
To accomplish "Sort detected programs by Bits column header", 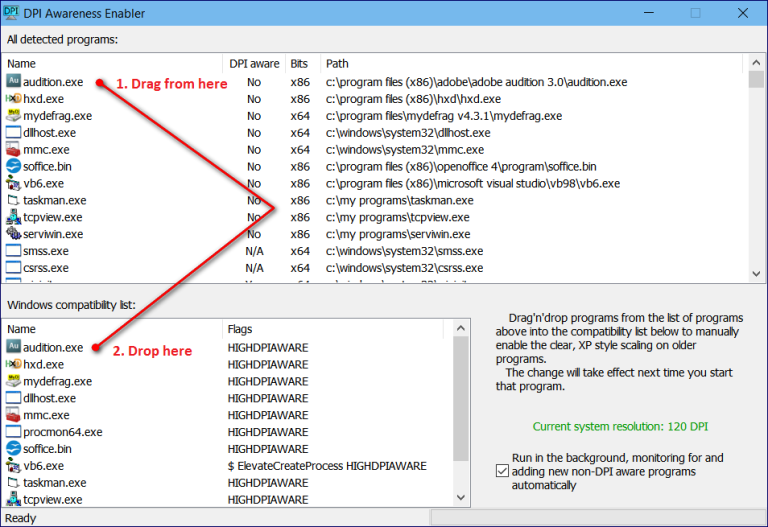I will 303,64.
